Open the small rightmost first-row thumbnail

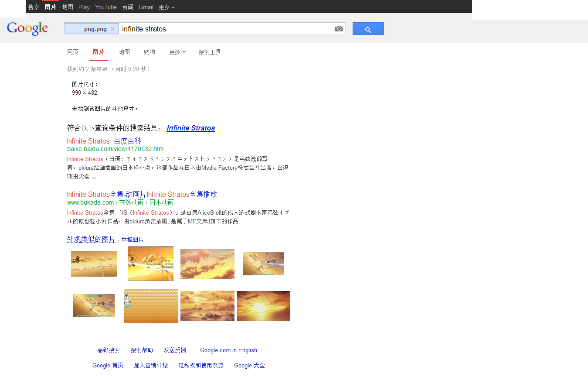point(263,264)
